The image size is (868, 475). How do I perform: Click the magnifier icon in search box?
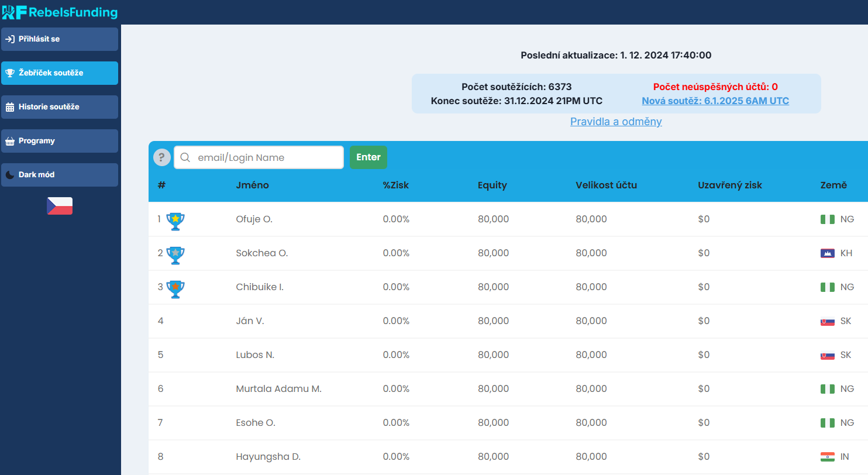(185, 157)
